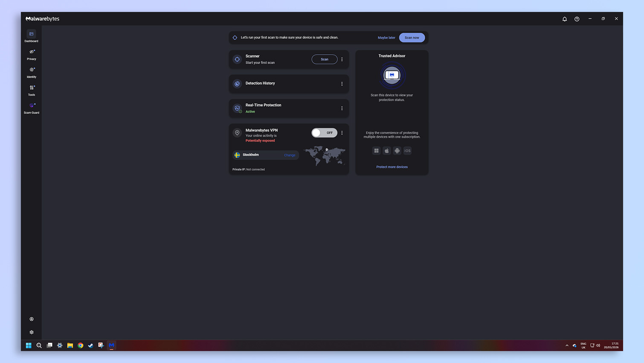Open the settings gear in Malwarebytes sidebar
This screenshot has height=363, width=644.
click(x=32, y=332)
